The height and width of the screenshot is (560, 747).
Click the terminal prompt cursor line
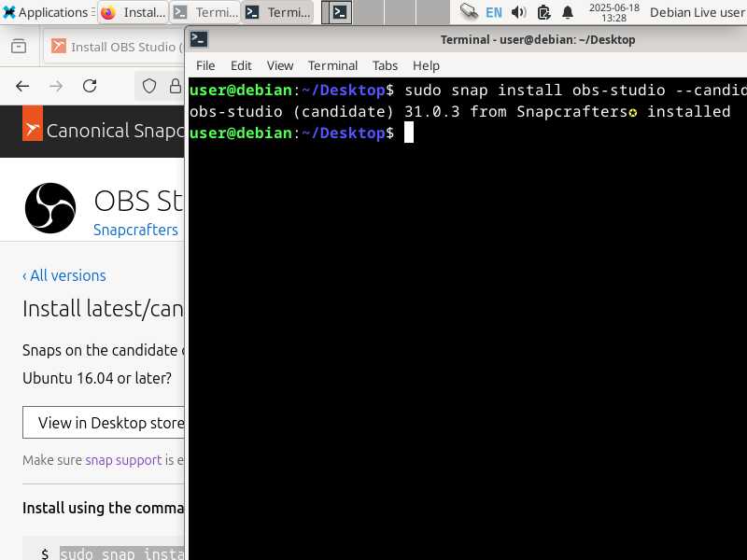(301, 133)
